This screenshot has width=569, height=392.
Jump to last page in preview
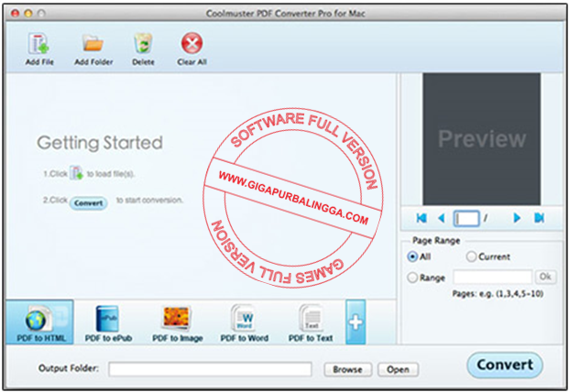tap(540, 218)
